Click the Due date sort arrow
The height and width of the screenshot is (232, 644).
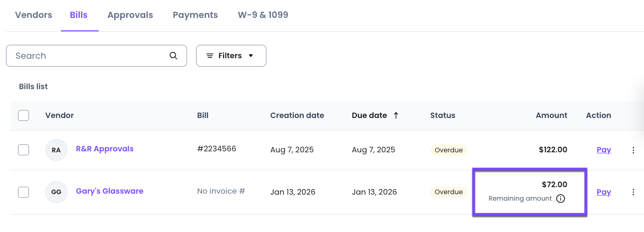(396, 116)
